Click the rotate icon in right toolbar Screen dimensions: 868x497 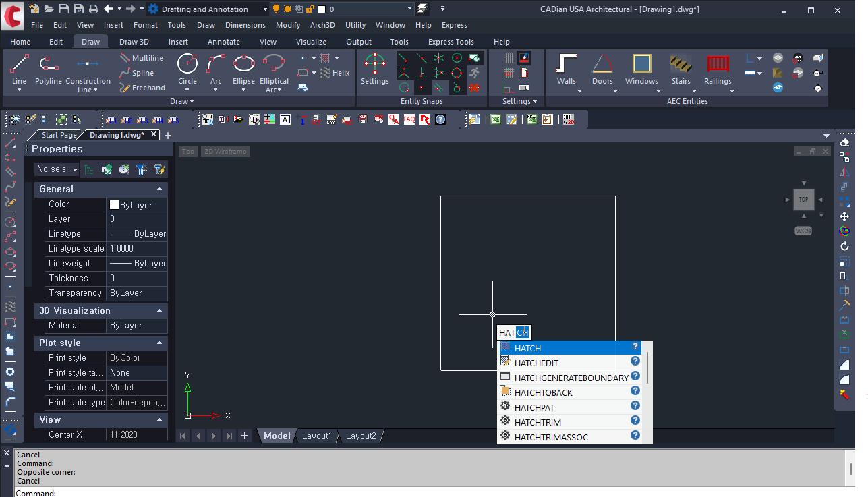tap(844, 246)
